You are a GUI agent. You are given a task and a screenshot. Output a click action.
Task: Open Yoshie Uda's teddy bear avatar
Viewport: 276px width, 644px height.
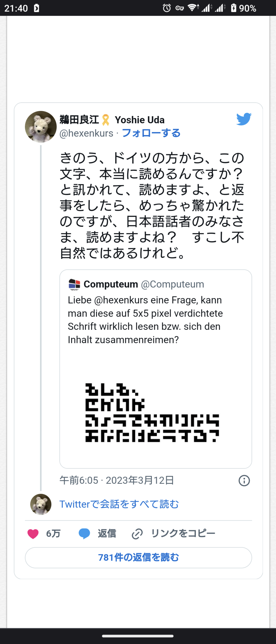41,127
